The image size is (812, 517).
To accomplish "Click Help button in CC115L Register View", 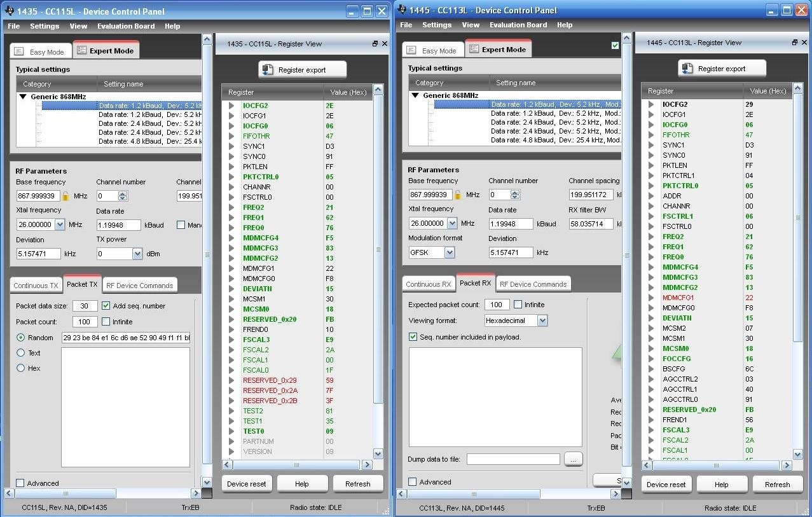I will click(302, 484).
